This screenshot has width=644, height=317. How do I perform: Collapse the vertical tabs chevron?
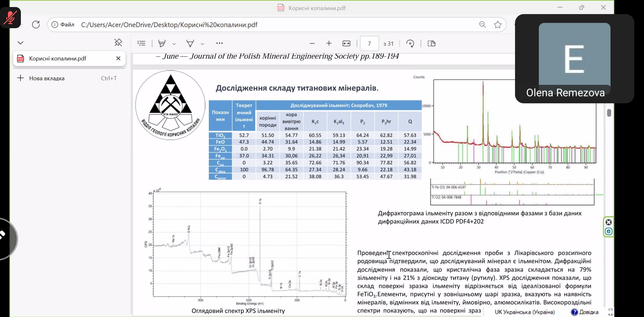(20, 43)
